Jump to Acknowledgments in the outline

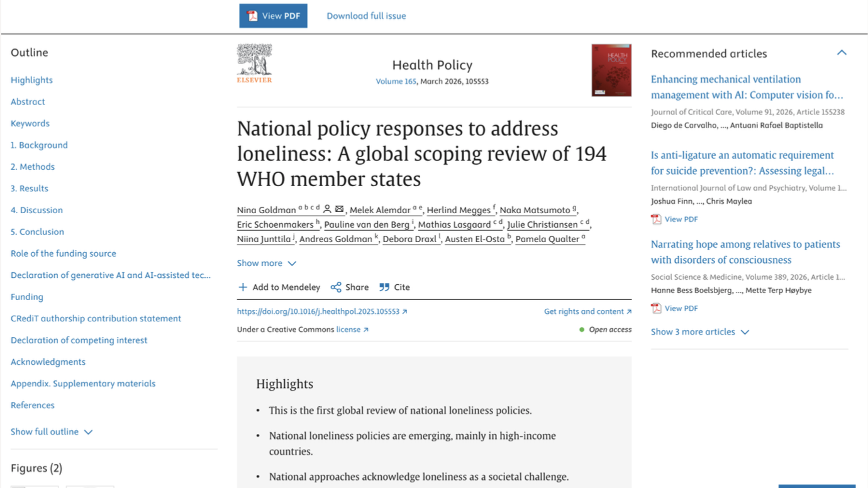(48, 362)
